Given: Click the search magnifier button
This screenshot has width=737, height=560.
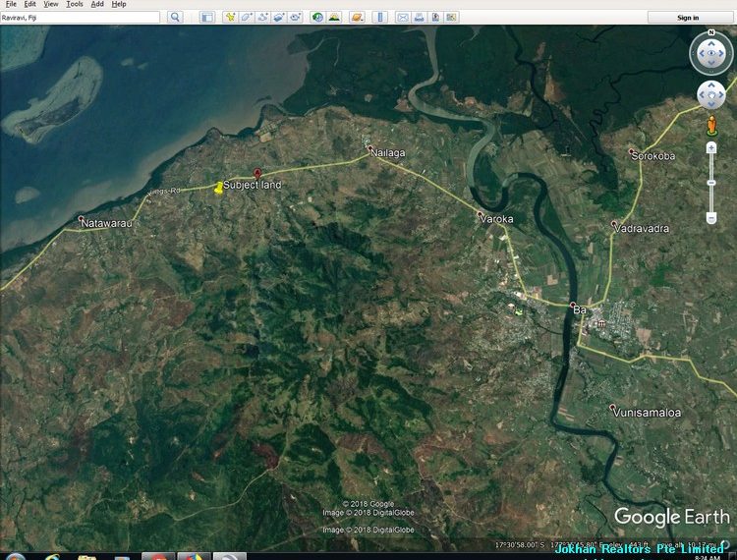Looking at the screenshot, I should click(x=175, y=18).
